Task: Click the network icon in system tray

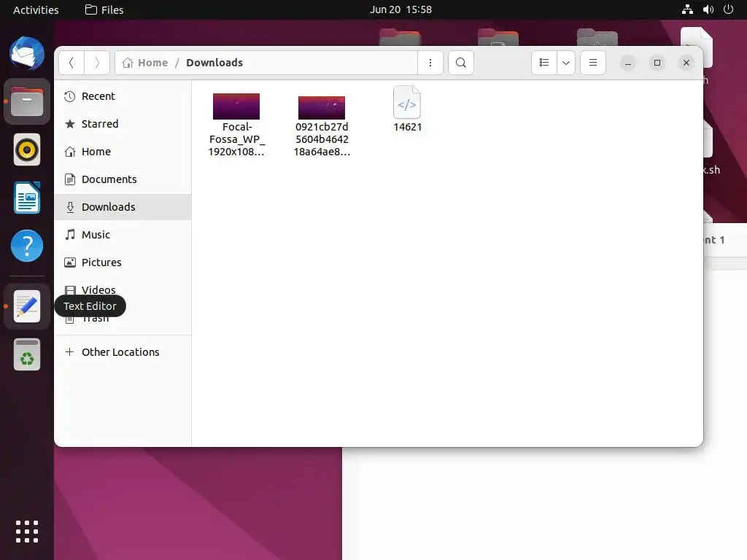Action: pyautogui.click(x=687, y=9)
